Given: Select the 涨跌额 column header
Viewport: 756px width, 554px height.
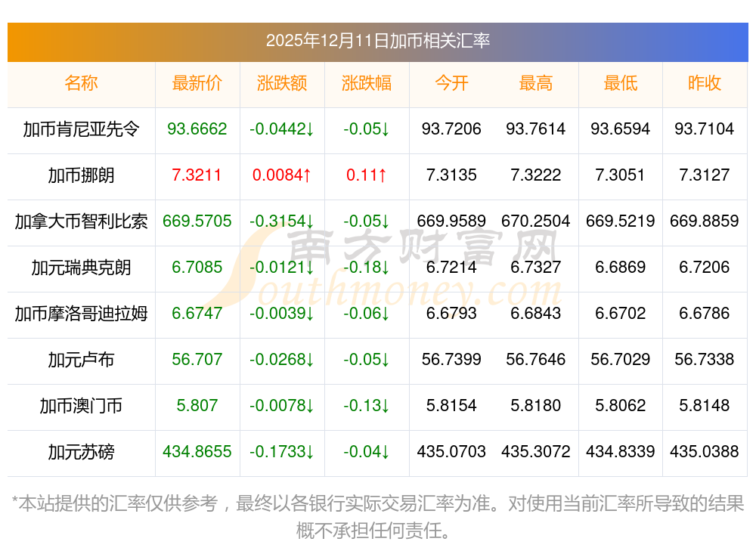Looking at the screenshot, I should point(282,83).
